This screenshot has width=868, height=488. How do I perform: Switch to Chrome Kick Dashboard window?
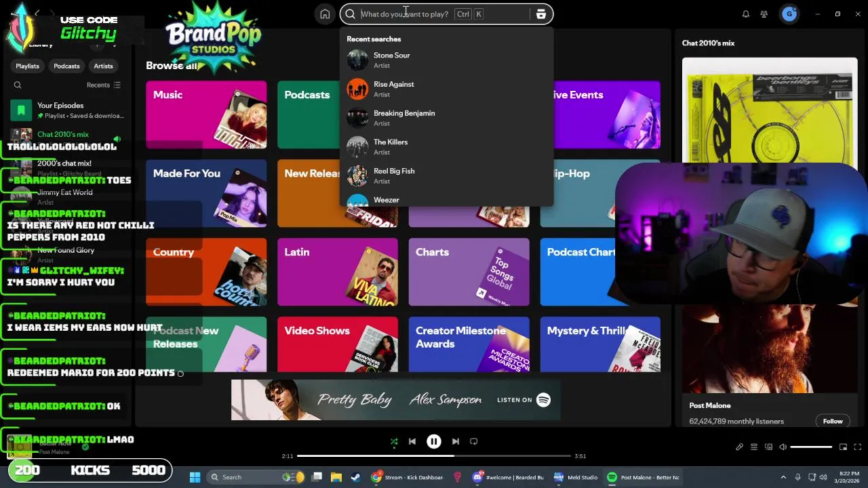(x=408, y=477)
